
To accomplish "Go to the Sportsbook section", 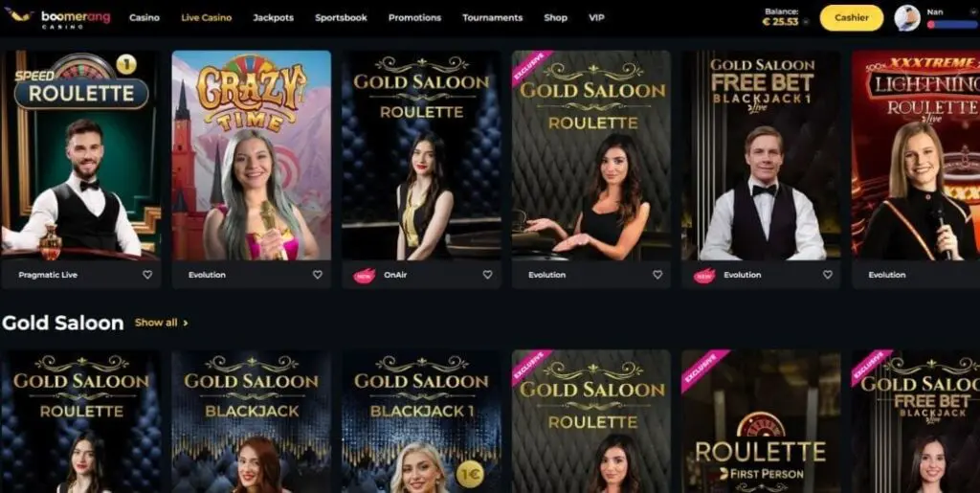I will click(341, 17).
